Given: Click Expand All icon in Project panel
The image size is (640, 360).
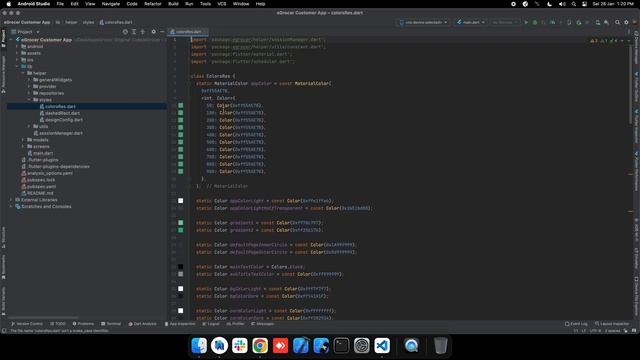Looking at the screenshot, I should (x=134, y=31).
